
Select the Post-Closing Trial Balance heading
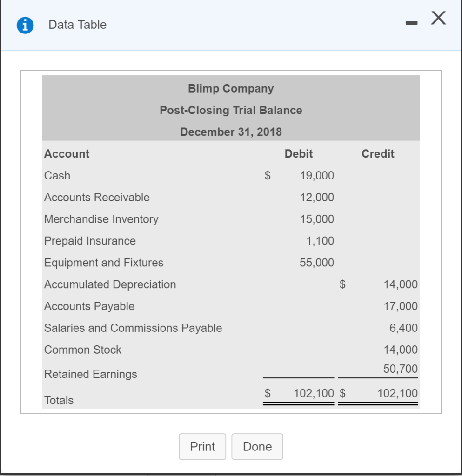231,110
